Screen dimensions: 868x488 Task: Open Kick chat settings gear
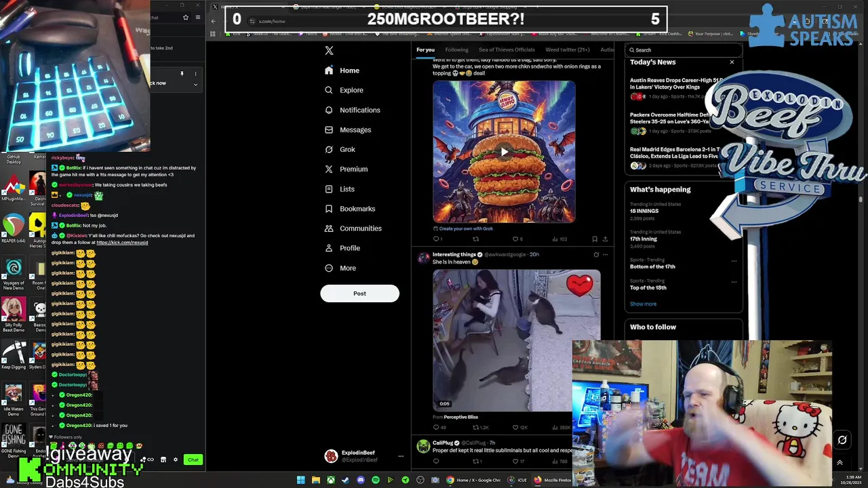coord(175,460)
